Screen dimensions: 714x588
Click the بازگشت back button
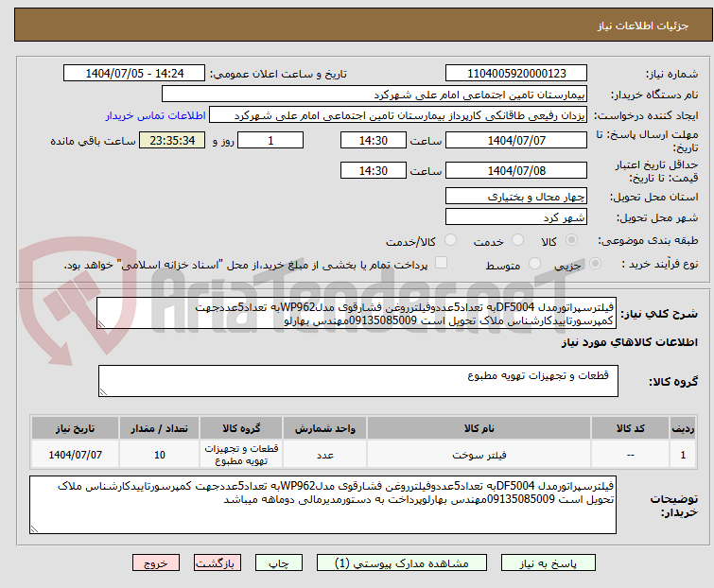[x=218, y=563]
